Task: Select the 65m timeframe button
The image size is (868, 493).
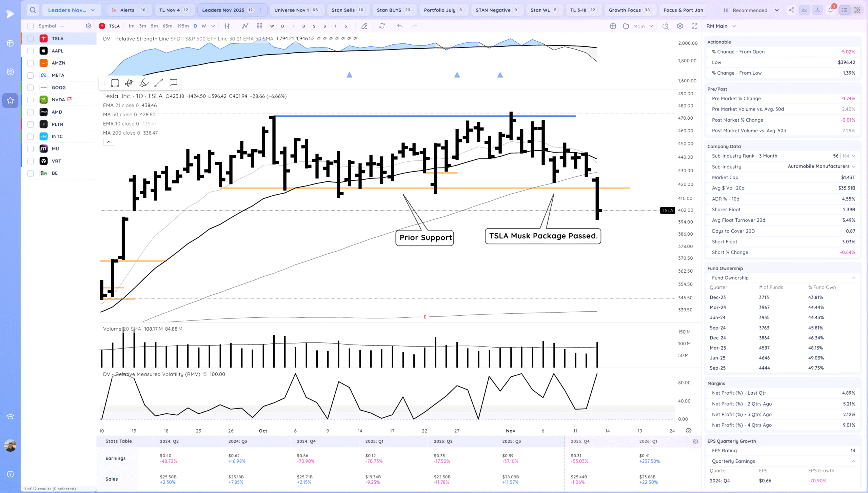Action: coord(167,26)
